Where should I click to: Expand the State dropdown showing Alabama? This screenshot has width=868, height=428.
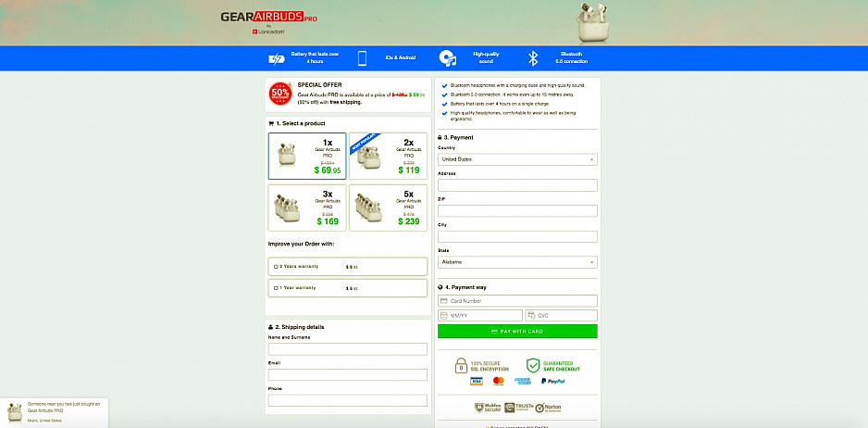click(x=517, y=262)
